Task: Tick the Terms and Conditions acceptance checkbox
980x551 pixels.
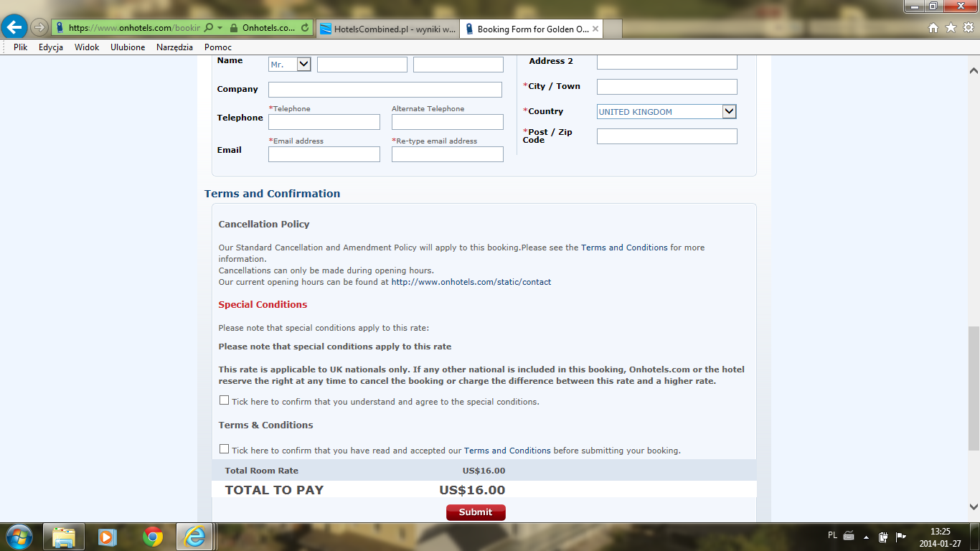Action: pyautogui.click(x=225, y=449)
